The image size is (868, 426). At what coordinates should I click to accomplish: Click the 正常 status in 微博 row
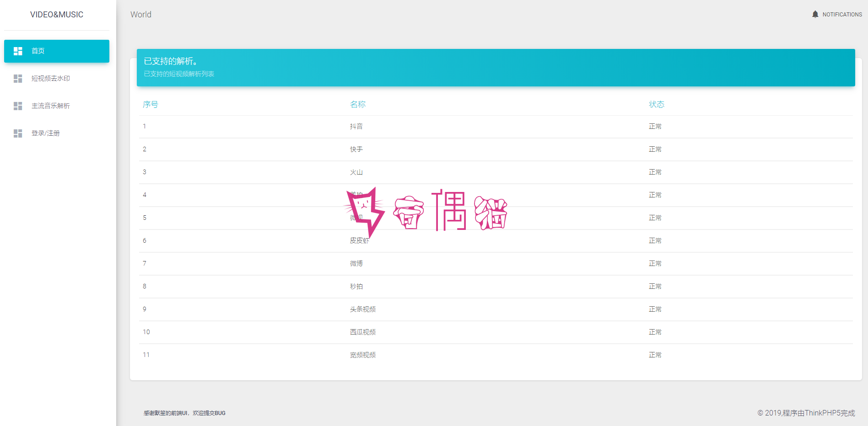click(x=655, y=264)
